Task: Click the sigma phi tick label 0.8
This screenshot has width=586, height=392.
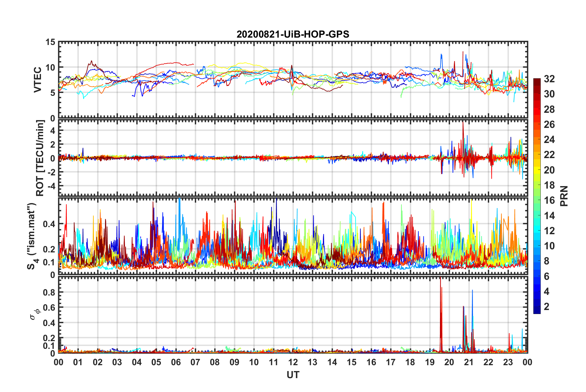Action: coord(49,292)
